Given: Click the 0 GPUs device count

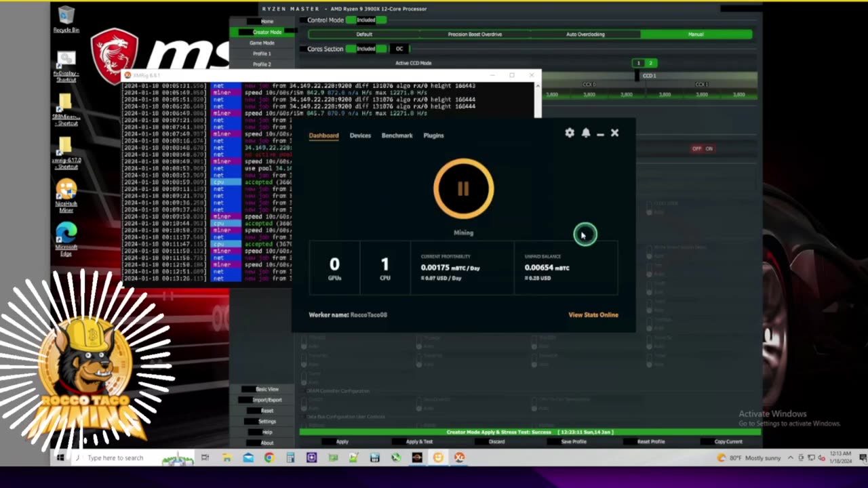Looking at the screenshot, I should pyautogui.click(x=334, y=268).
